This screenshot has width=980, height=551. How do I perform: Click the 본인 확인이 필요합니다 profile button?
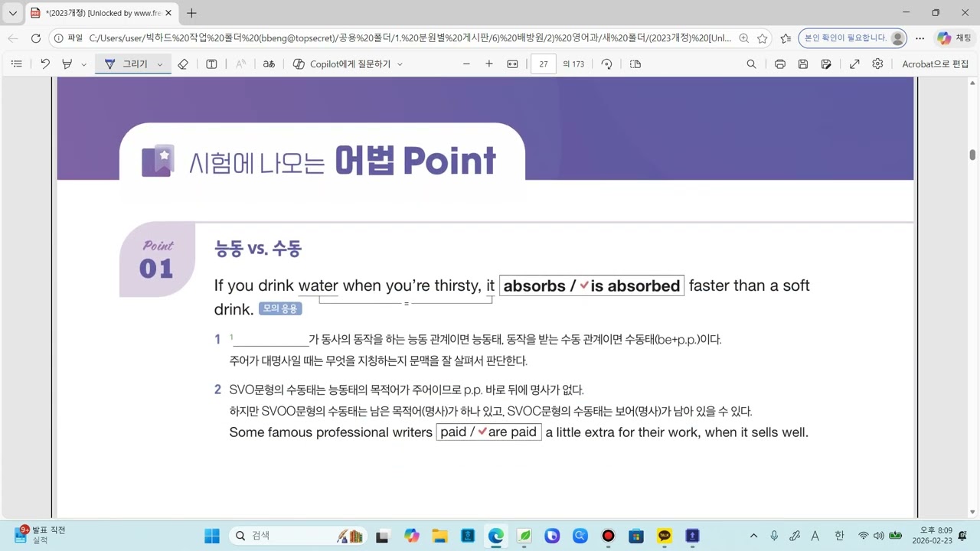(x=852, y=38)
